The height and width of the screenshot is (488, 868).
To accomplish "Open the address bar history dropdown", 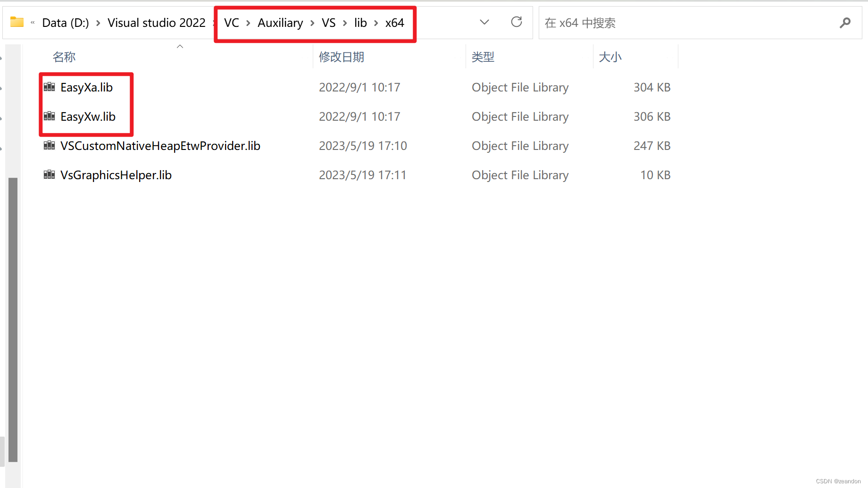I will coord(484,22).
